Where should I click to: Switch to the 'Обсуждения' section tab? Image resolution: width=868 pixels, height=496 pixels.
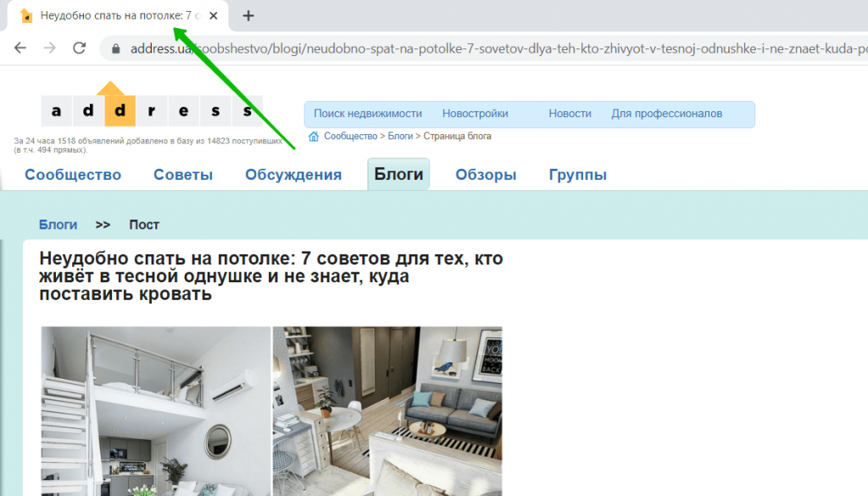tap(293, 175)
